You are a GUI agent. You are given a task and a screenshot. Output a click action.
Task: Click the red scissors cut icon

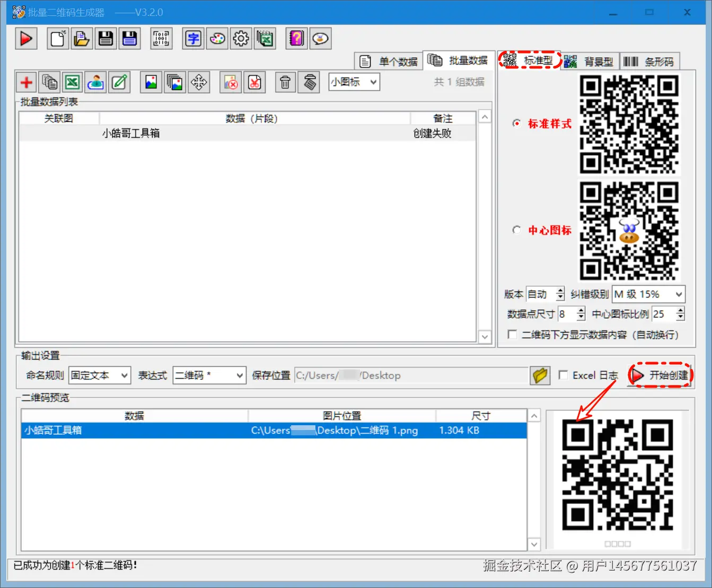click(x=254, y=82)
